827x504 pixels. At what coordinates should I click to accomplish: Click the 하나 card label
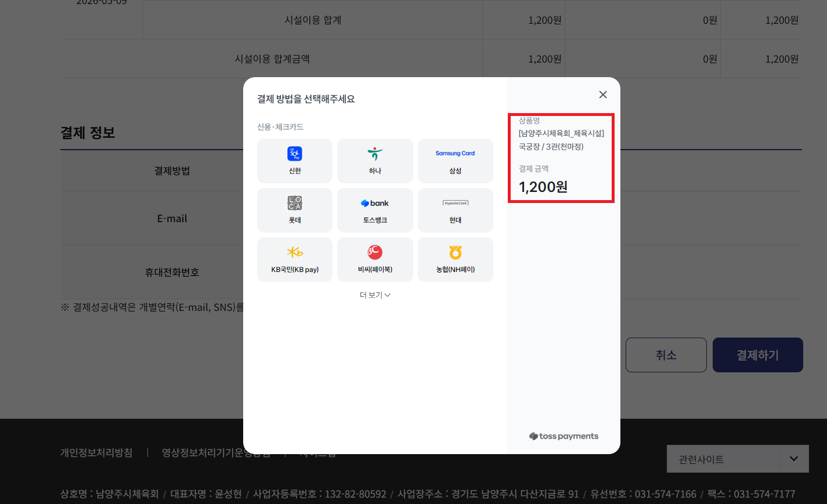(375, 171)
